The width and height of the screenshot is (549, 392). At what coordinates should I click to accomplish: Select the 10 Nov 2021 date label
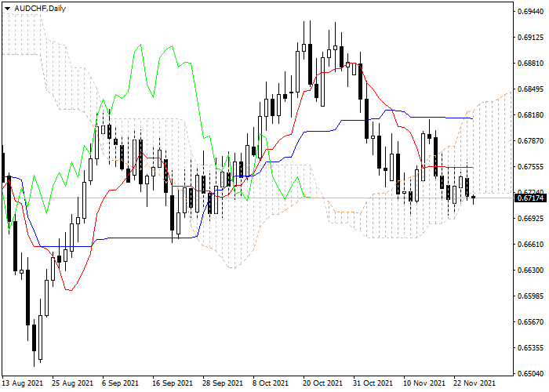pos(424,383)
